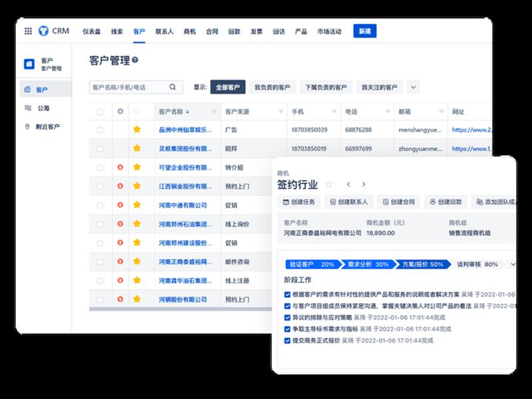The height and width of the screenshot is (399, 532).
Task: Open the 线索 tab
Action: pyautogui.click(x=117, y=31)
